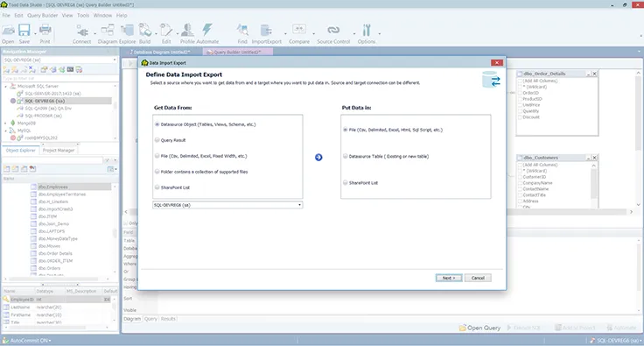This screenshot has width=644, height=346.
Task: Click the Connect plug icon
Action: [x=82, y=31]
